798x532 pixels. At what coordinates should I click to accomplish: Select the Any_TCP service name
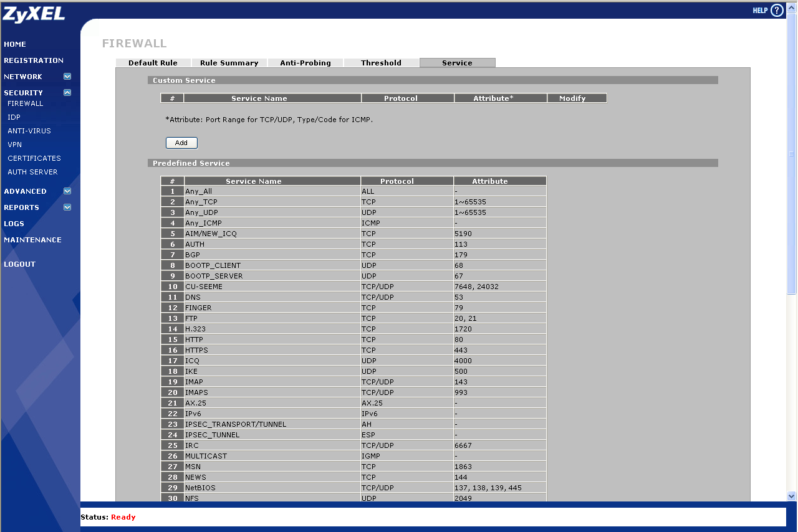201,202
